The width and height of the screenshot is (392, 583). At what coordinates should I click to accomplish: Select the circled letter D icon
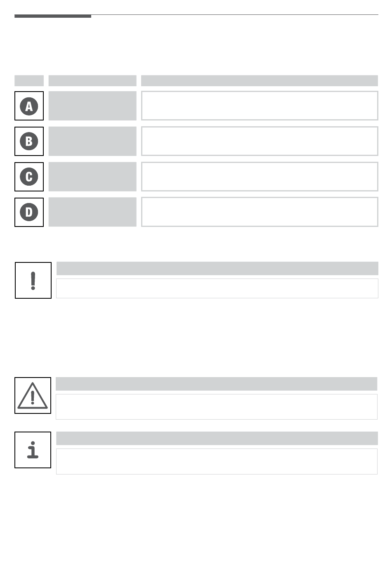point(29,212)
